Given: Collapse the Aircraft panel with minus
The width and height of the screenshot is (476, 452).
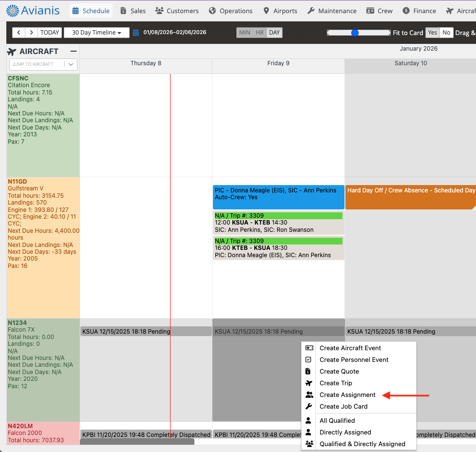Looking at the screenshot, I should [73, 51].
